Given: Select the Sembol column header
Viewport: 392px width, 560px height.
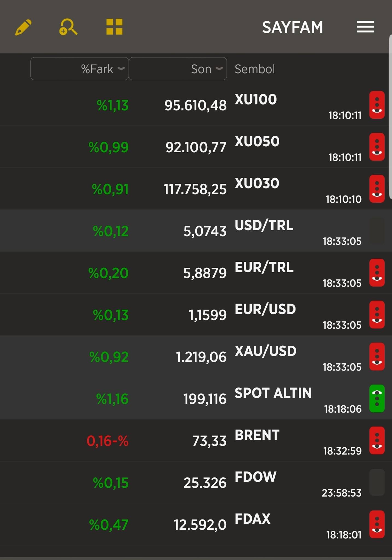Looking at the screenshot, I should [255, 69].
